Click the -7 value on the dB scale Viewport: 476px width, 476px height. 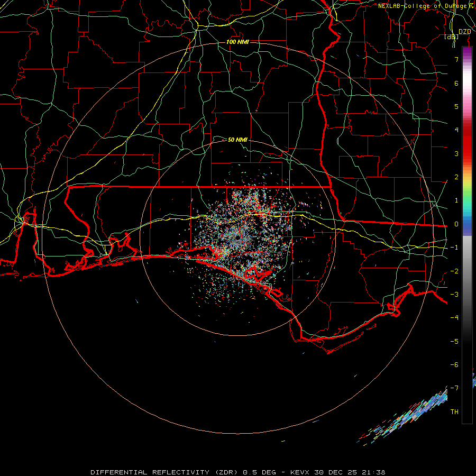454,388
